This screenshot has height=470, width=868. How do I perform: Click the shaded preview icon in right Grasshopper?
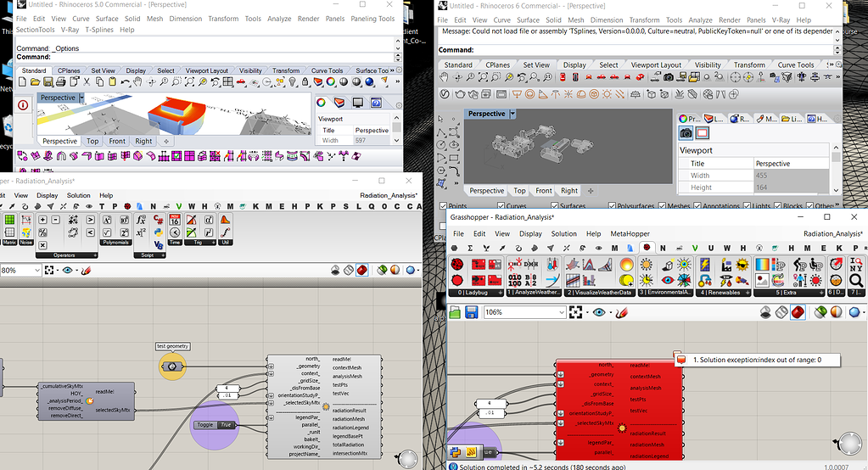tap(798, 313)
